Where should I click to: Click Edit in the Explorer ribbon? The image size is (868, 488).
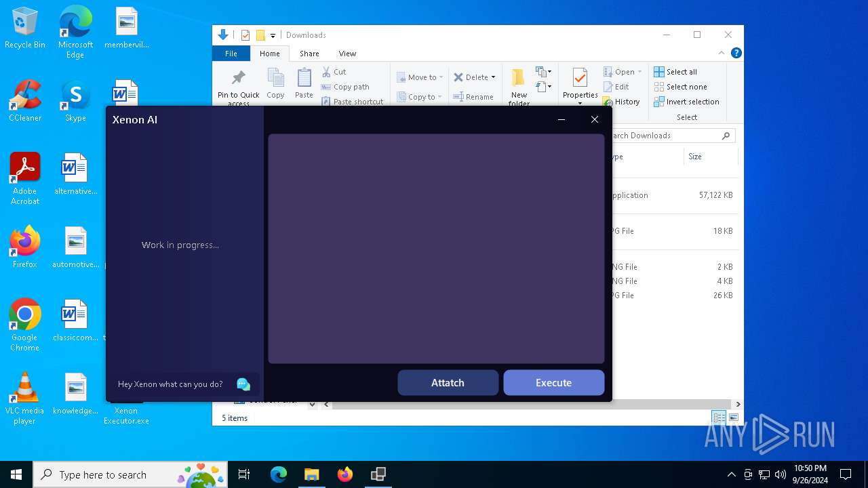(x=616, y=87)
